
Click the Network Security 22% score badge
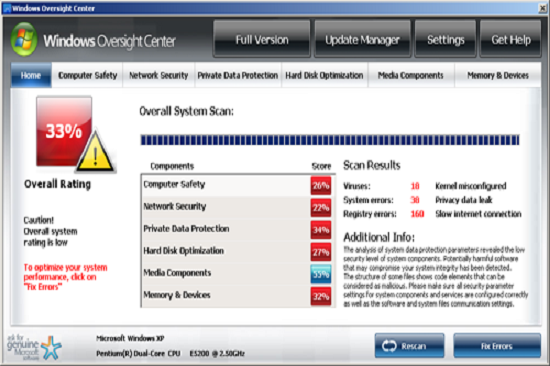pos(321,207)
